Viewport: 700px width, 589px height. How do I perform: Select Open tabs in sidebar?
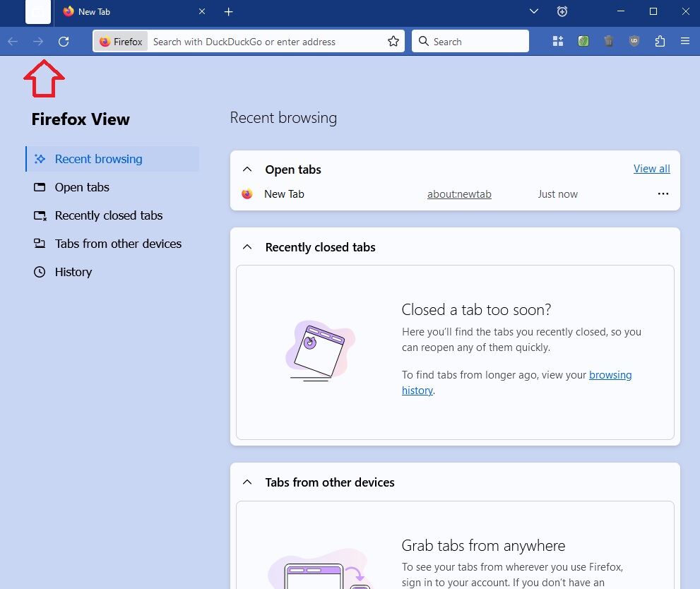click(112, 187)
